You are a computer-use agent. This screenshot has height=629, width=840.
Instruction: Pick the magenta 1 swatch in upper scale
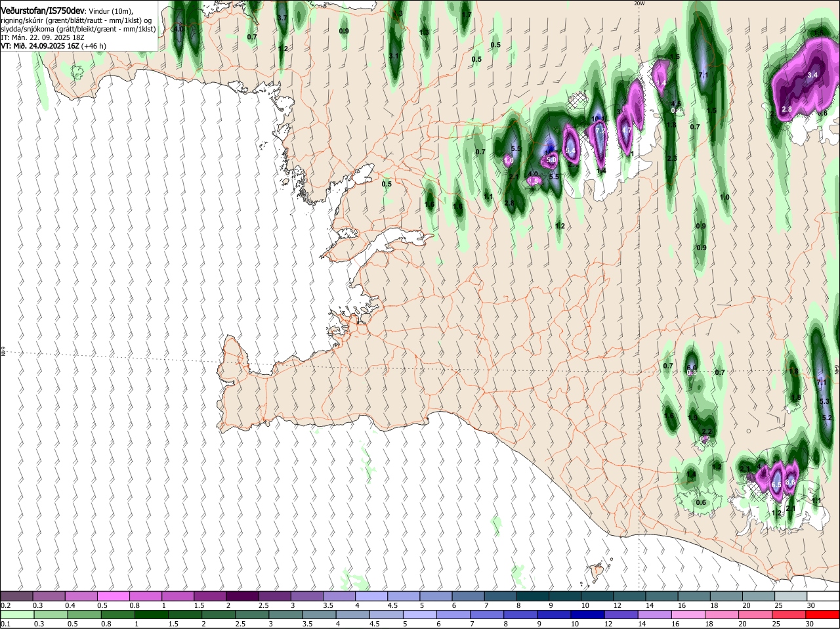[x=177, y=596]
